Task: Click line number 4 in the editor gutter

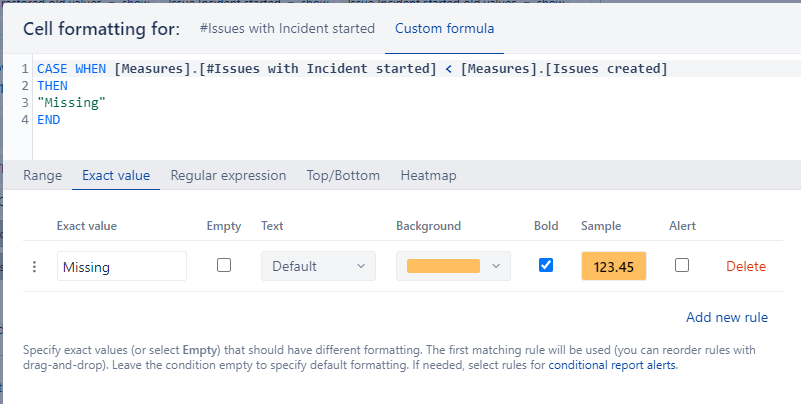Action: pyautogui.click(x=25, y=120)
